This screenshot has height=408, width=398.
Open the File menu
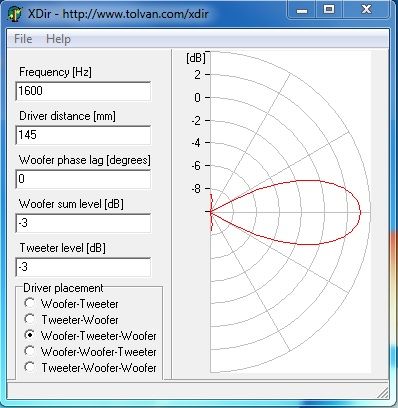click(x=23, y=39)
